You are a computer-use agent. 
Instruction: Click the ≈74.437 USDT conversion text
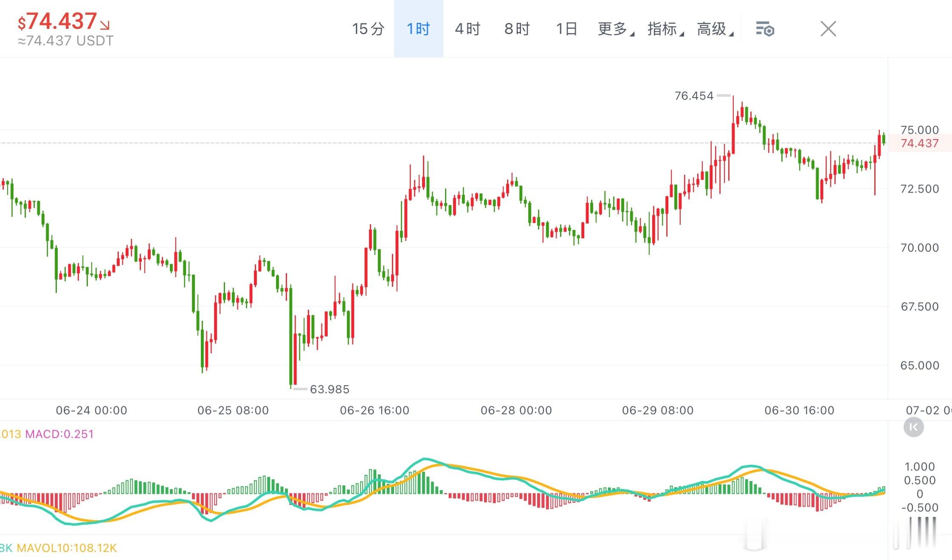point(66,41)
